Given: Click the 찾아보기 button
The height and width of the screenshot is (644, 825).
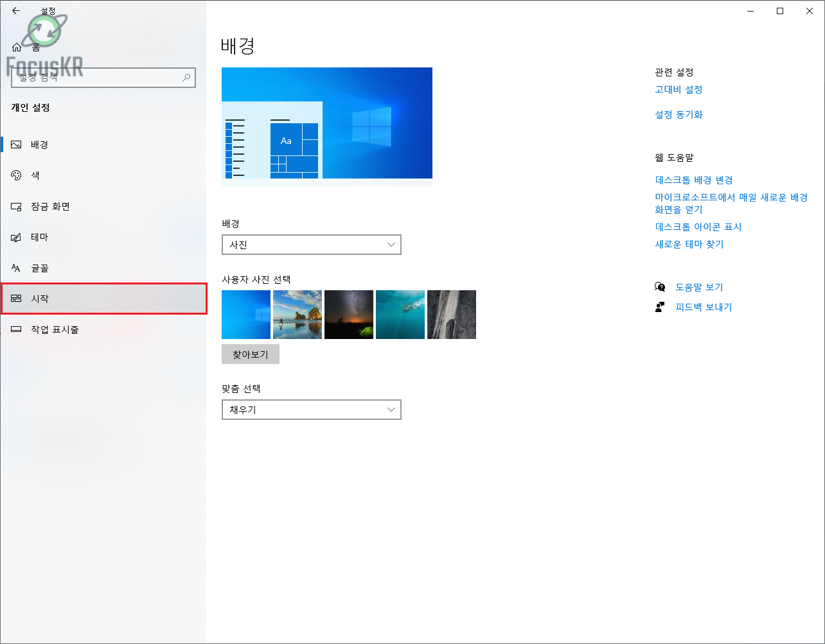Looking at the screenshot, I should tap(251, 354).
